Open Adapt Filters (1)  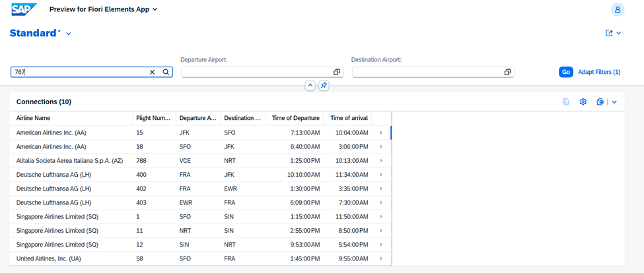[x=599, y=73]
